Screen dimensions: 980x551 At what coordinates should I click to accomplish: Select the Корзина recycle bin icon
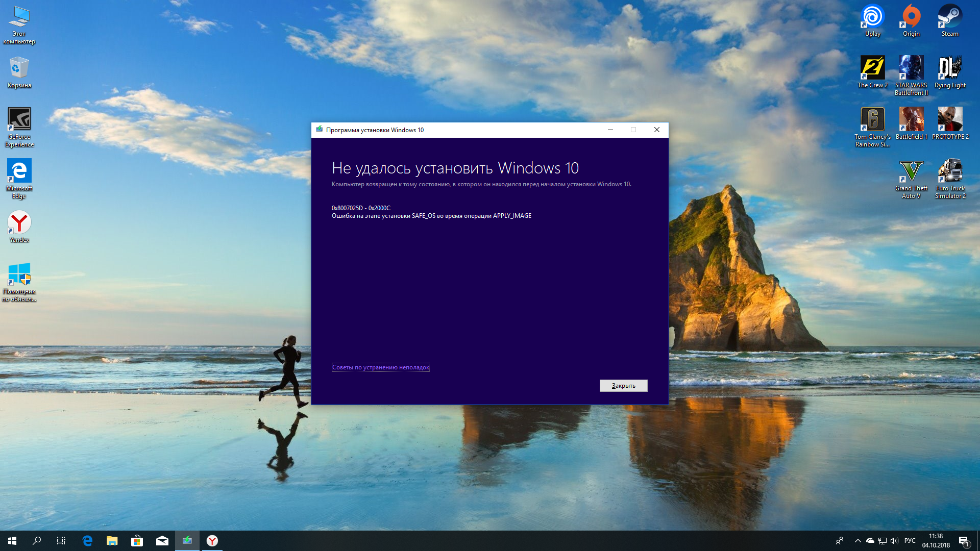tap(19, 72)
